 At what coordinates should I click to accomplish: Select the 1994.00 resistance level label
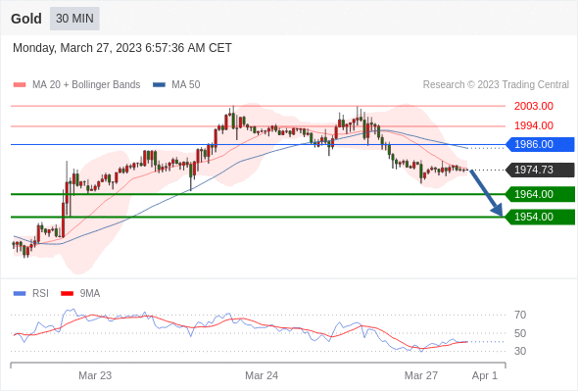point(534,125)
